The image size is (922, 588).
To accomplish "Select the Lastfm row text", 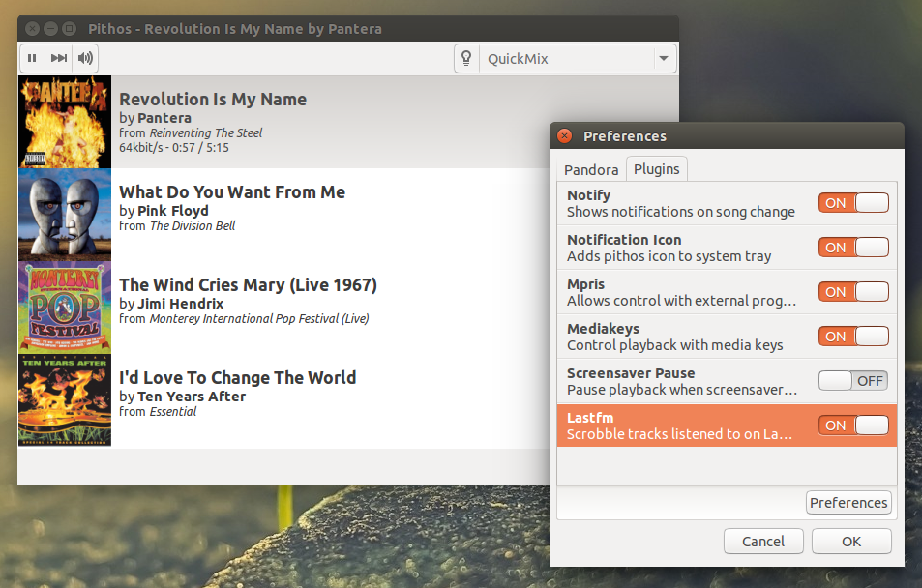I will pos(680,426).
